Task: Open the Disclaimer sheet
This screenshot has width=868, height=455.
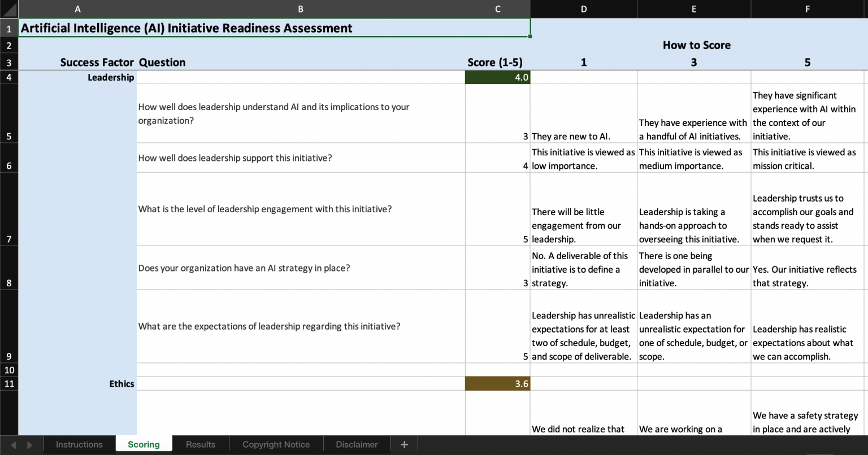Action: 356,444
